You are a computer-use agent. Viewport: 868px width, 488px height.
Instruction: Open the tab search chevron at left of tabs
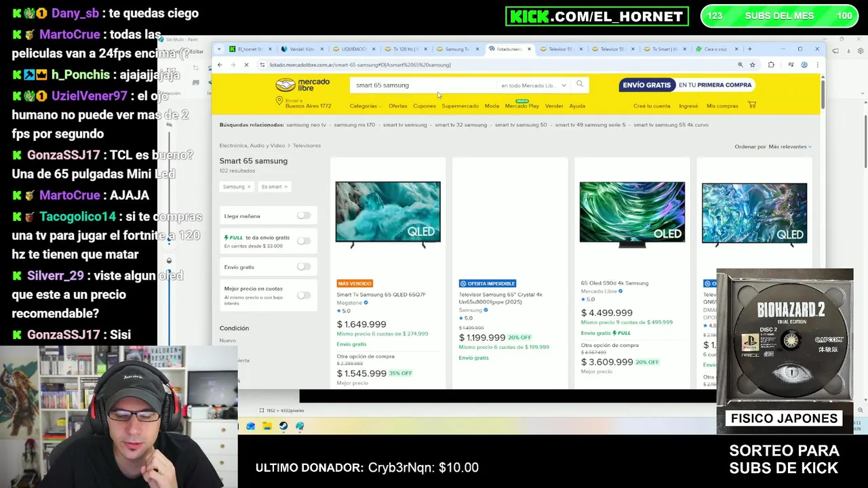pos(218,49)
